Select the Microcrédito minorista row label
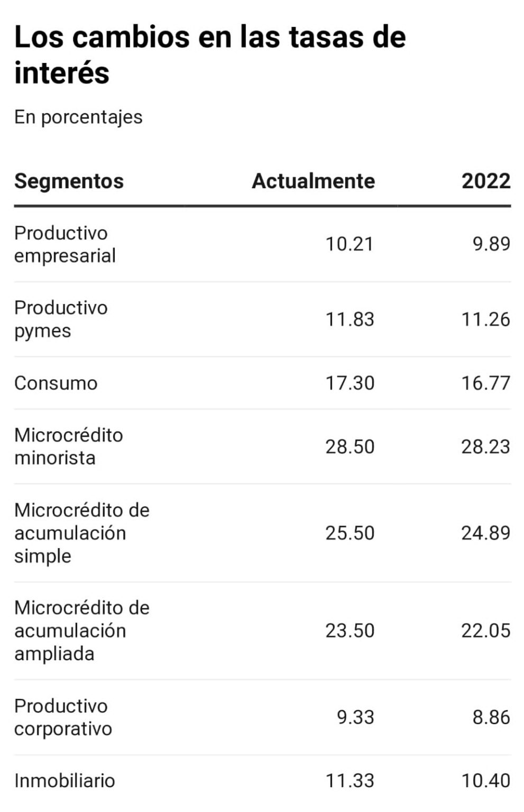The image size is (524, 812). pyautogui.click(x=69, y=447)
